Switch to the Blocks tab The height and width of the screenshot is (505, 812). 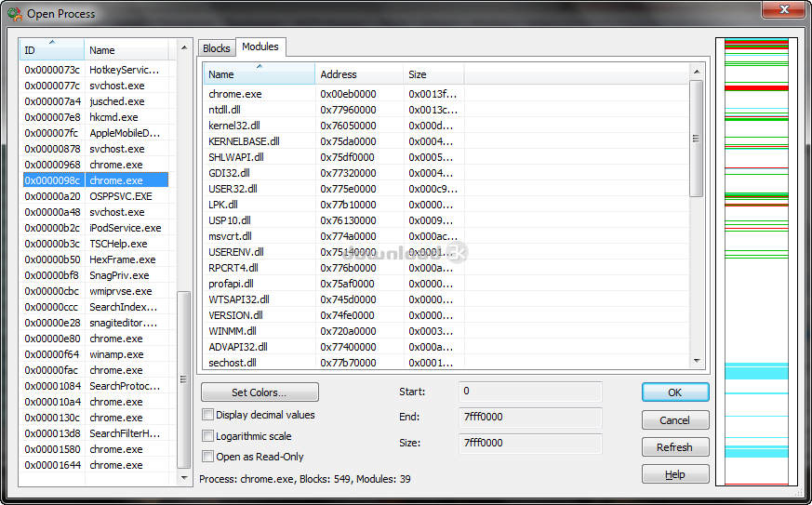coord(217,48)
